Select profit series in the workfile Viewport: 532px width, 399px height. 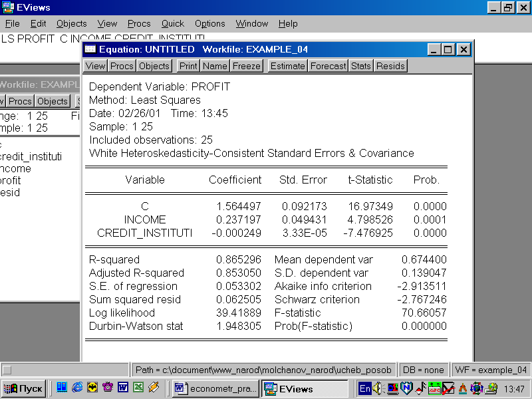click(x=11, y=180)
